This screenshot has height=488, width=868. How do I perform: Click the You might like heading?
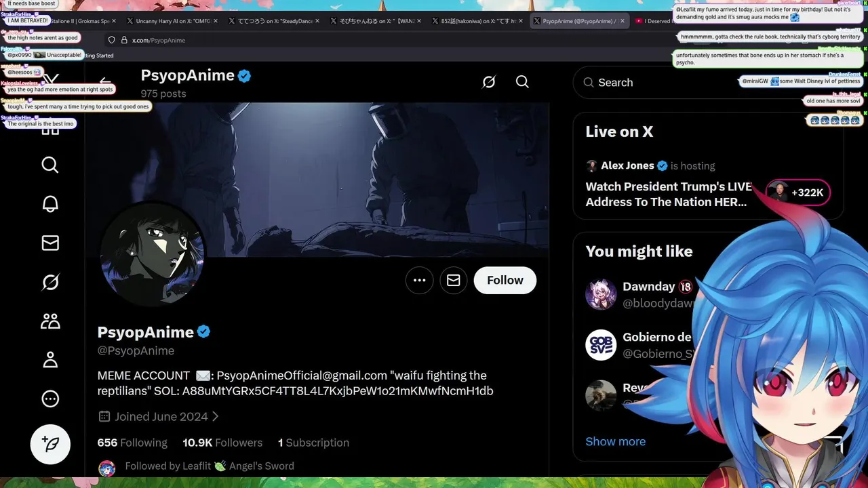point(639,251)
